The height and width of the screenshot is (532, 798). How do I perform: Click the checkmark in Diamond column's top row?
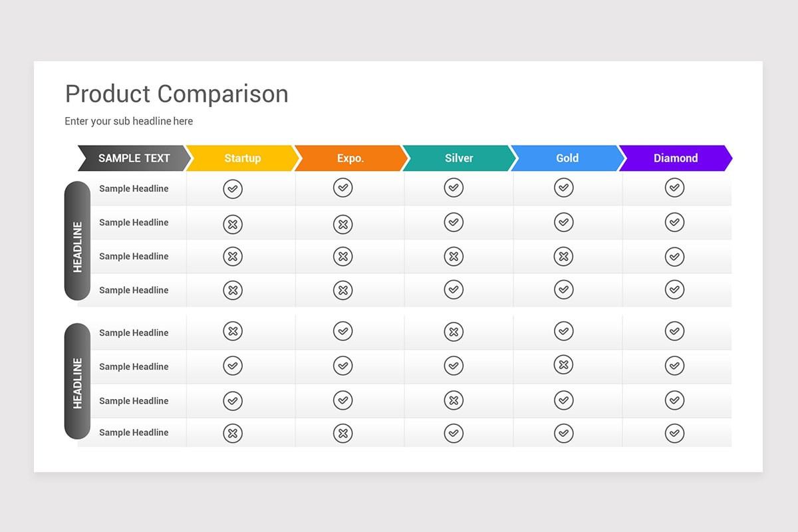tap(674, 188)
